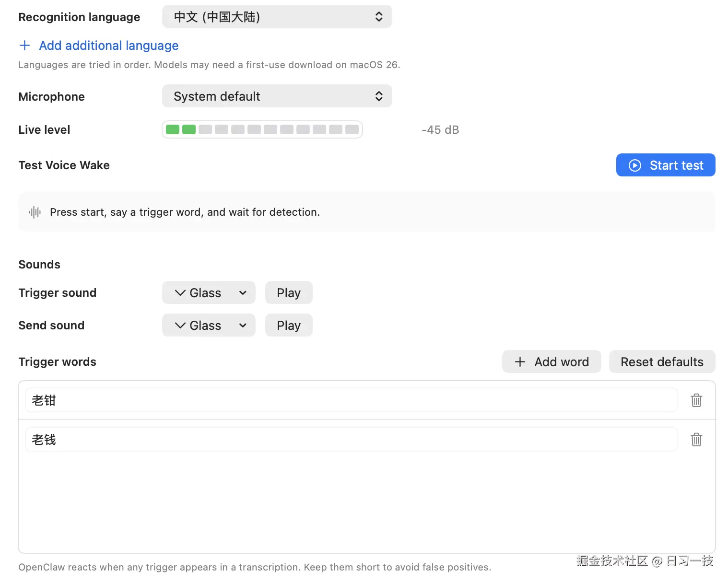Open the Microphone System default dropdown

tap(277, 96)
